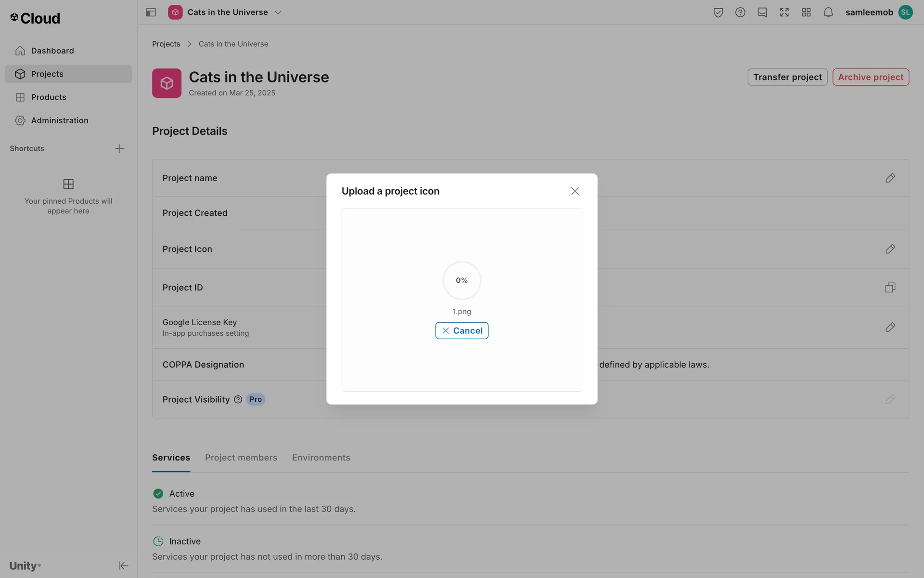Copy the Project ID
Image resolution: width=924 pixels, height=578 pixels.
(890, 288)
